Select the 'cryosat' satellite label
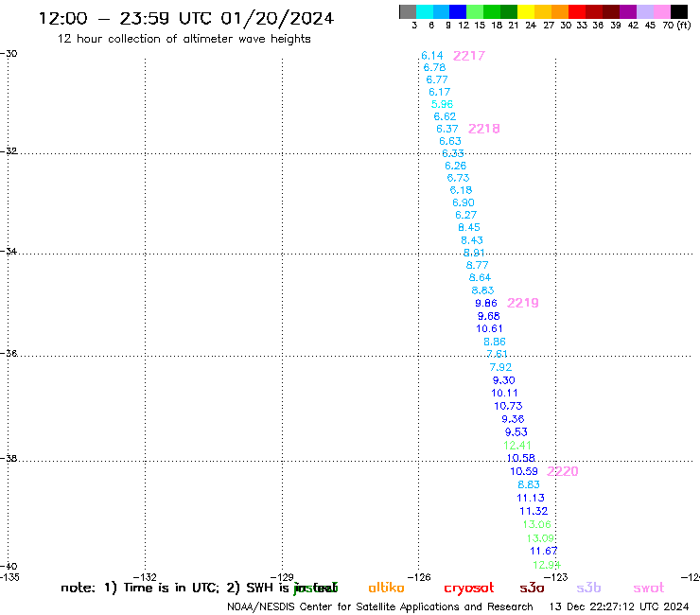 click(469, 589)
